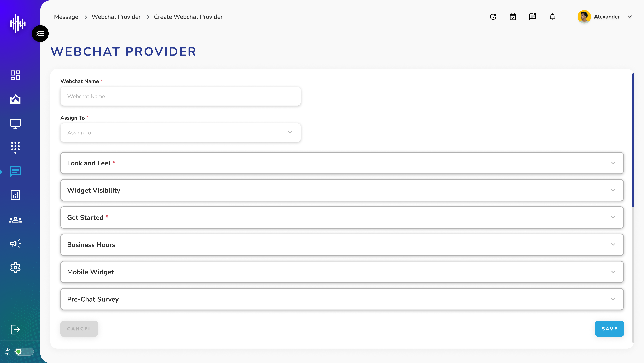Click the Business Hours chevron arrow
The image size is (644, 363).
[x=613, y=245]
